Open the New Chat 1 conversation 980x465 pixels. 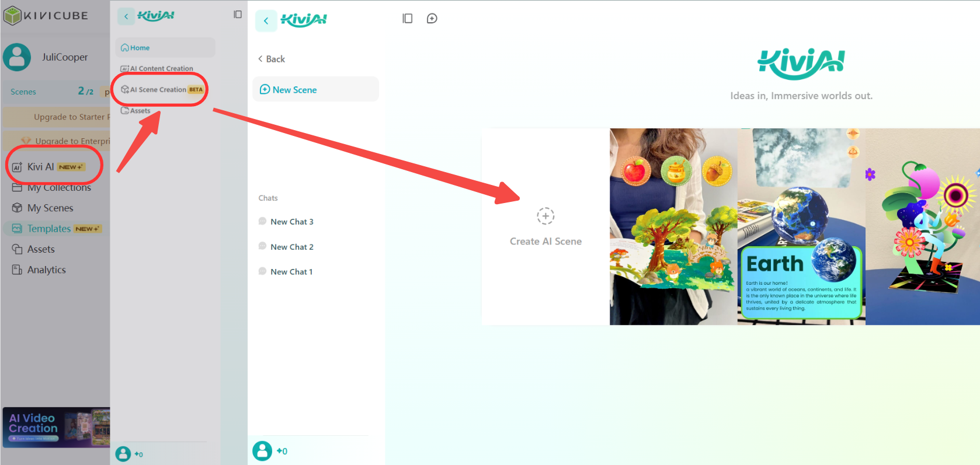point(286,272)
